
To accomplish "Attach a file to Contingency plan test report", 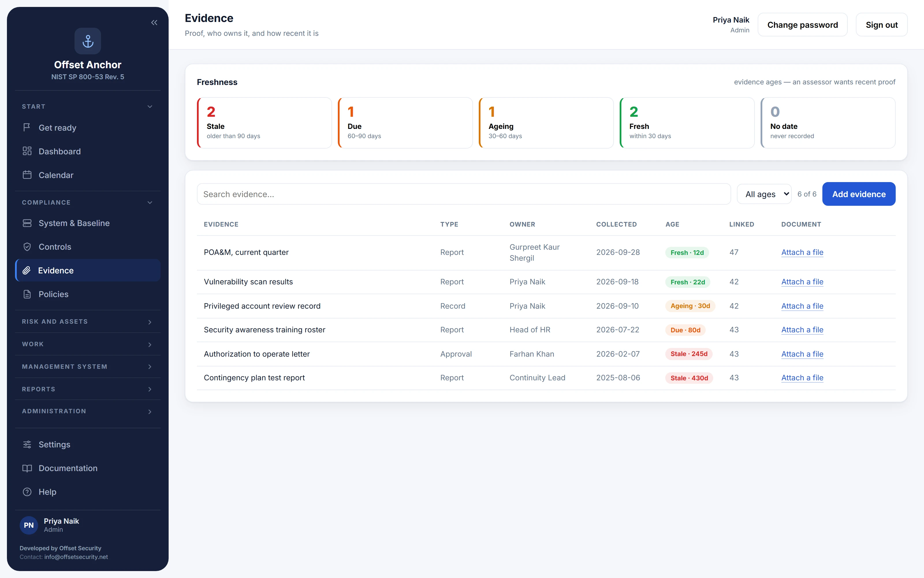I will tap(802, 378).
